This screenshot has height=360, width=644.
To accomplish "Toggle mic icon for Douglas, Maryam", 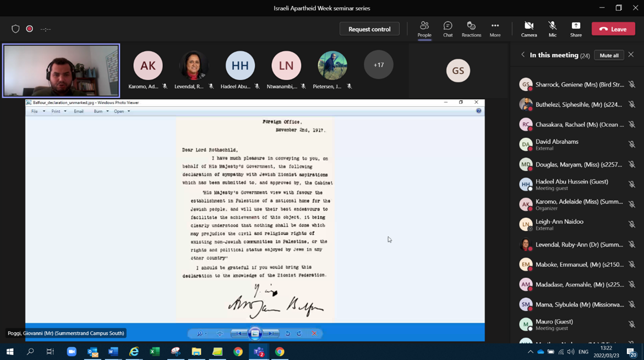I will [x=632, y=165].
